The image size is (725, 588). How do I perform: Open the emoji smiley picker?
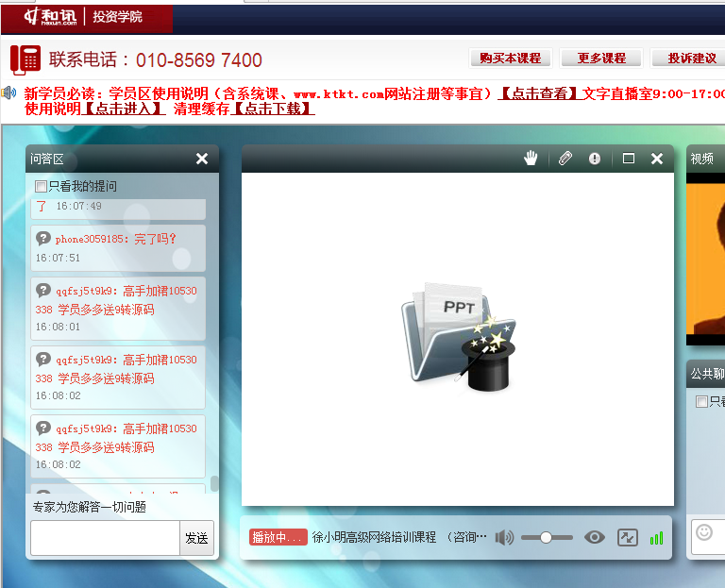704,532
